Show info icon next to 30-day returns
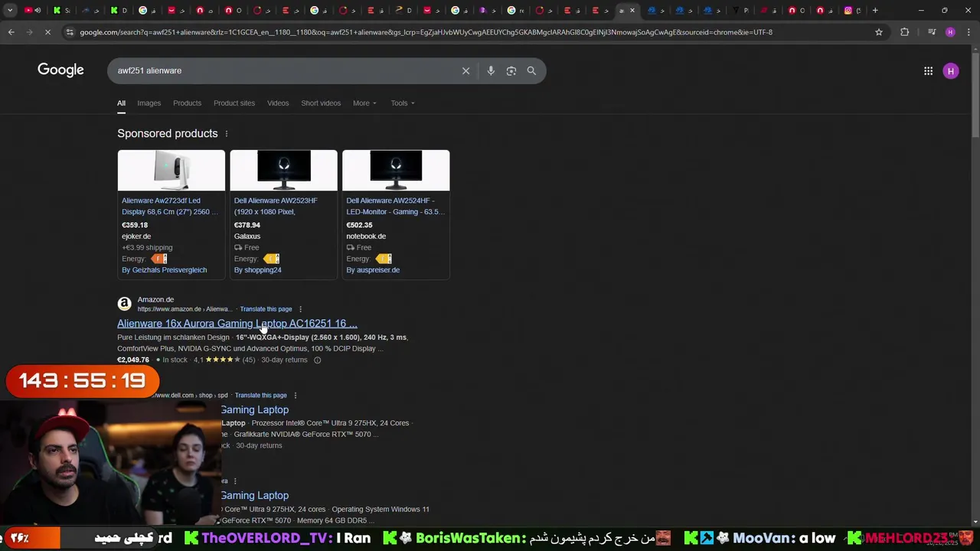The image size is (980, 551). (x=317, y=360)
